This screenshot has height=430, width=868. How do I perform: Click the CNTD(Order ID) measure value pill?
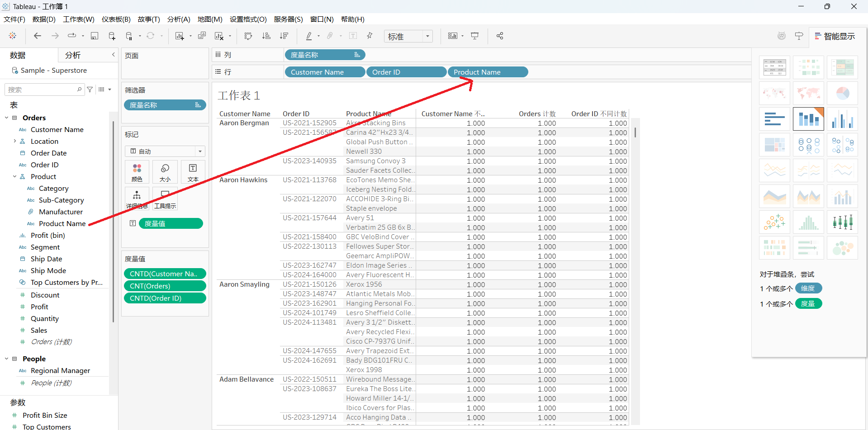coord(165,298)
